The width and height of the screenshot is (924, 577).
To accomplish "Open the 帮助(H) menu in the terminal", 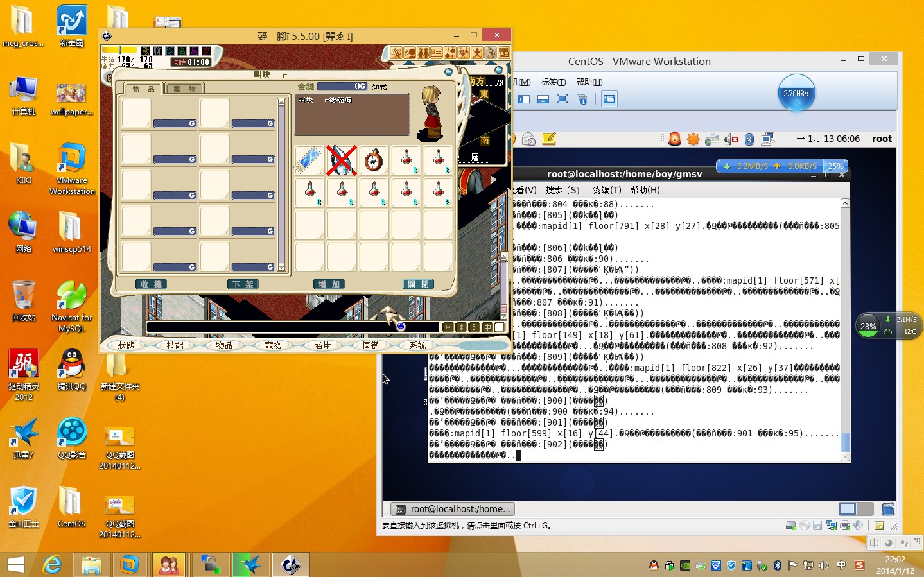I will click(645, 190).
